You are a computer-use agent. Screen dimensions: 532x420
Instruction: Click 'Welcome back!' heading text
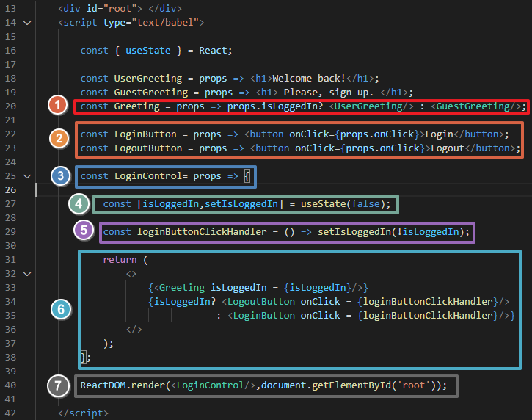[309, 79]
